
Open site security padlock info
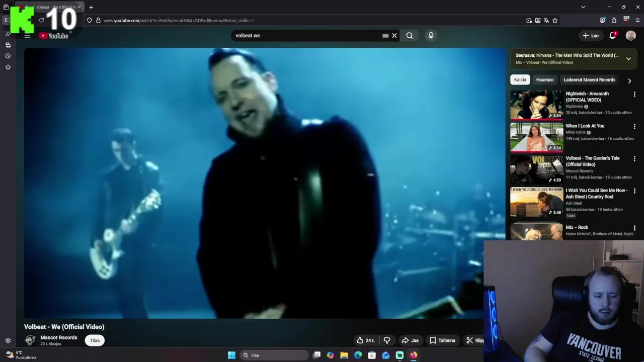(98, 21)
